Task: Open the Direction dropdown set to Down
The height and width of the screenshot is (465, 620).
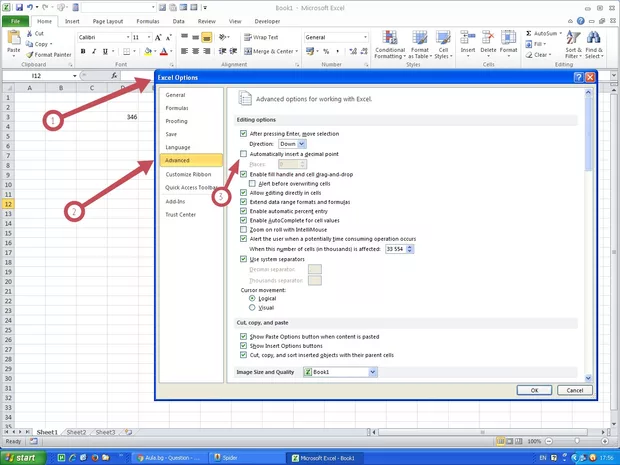Action: pyautogui.click(x=302, y=144)
